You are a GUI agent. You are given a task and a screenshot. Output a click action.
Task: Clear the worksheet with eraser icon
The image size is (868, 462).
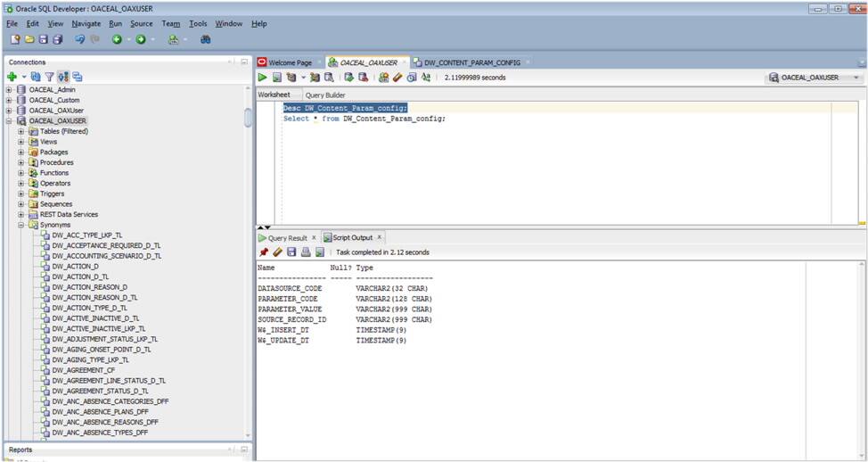pos(397,78)
